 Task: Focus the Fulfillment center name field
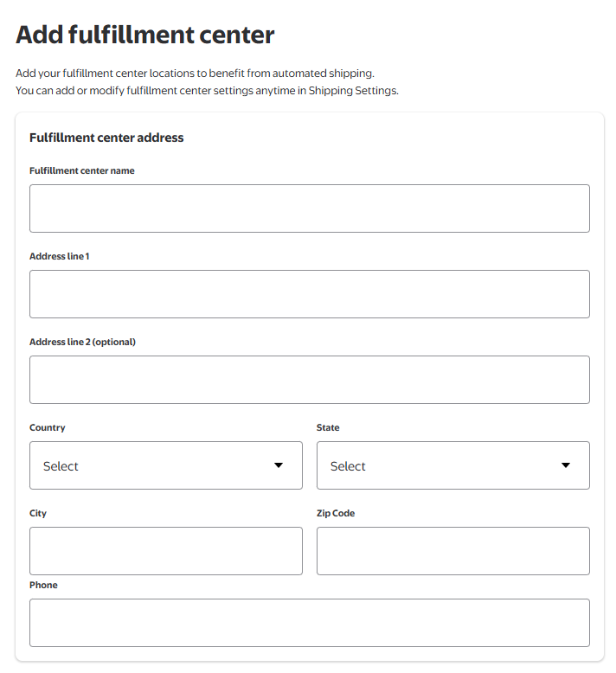coord(310,208)
